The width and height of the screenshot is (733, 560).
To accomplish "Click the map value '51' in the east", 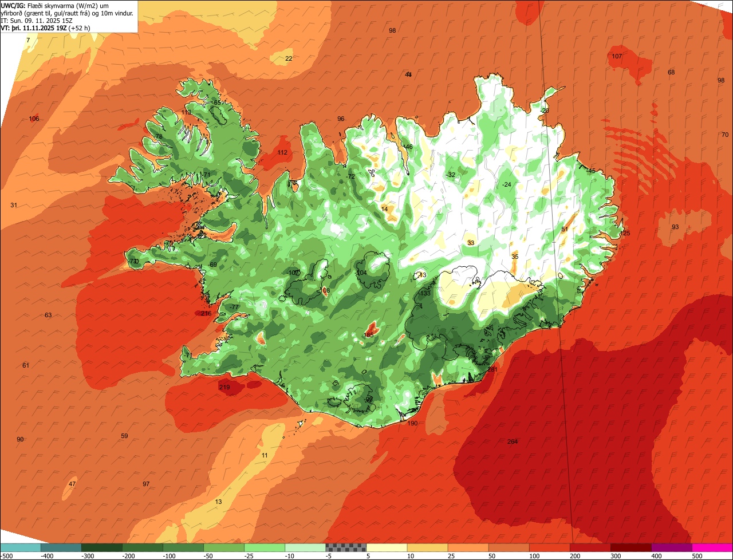I will point(565,229).
